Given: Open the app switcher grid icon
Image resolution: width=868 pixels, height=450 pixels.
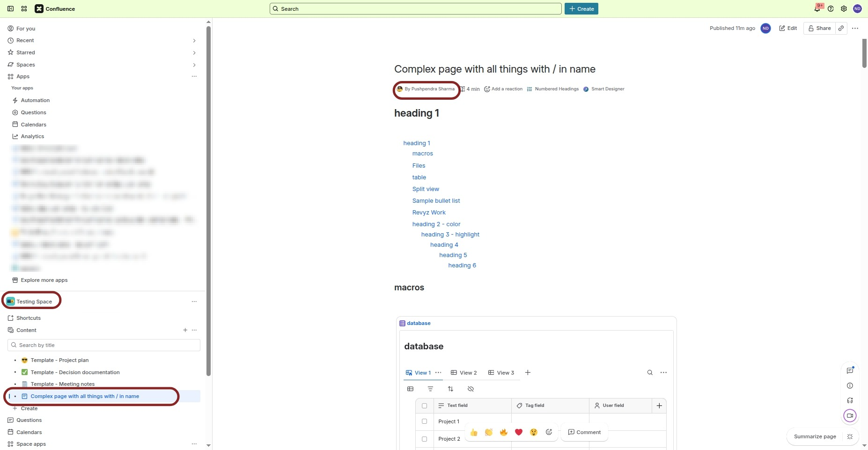Looking at the screenshot, I should click(x=24, y=9).
